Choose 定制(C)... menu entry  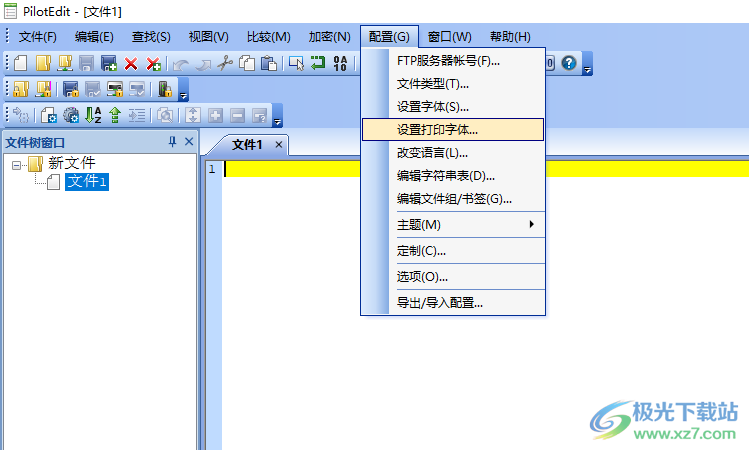[453, 250]
